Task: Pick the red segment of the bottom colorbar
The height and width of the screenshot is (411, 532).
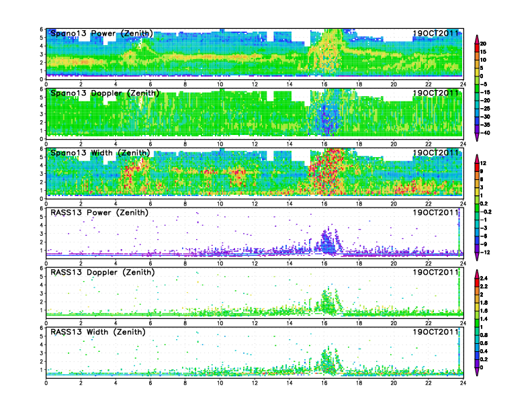Action: click(477, 283)
